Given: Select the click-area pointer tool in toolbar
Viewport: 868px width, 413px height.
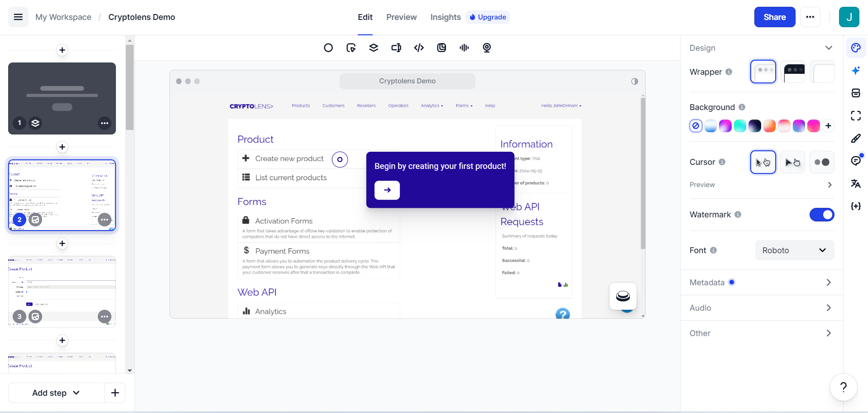Looking at the screenshot, I should [x=351, y=48].
